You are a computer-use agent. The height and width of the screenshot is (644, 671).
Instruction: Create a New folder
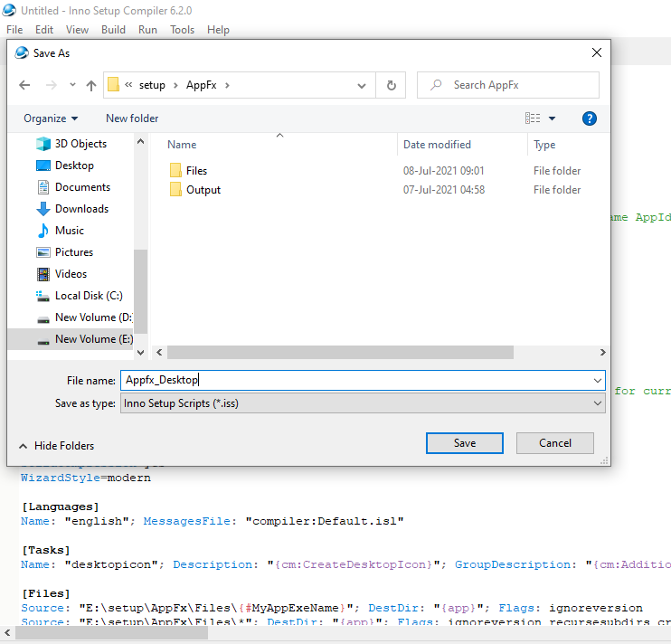[x=132, y=118]
